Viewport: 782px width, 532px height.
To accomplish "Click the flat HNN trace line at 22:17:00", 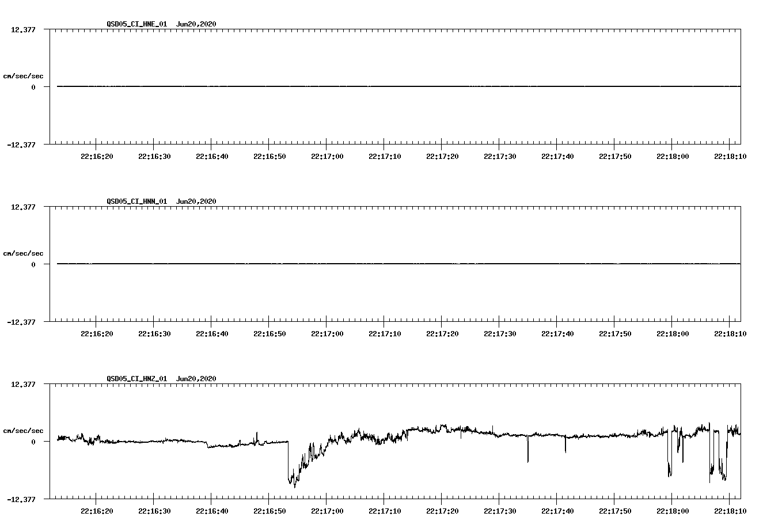I will [327, 264].
